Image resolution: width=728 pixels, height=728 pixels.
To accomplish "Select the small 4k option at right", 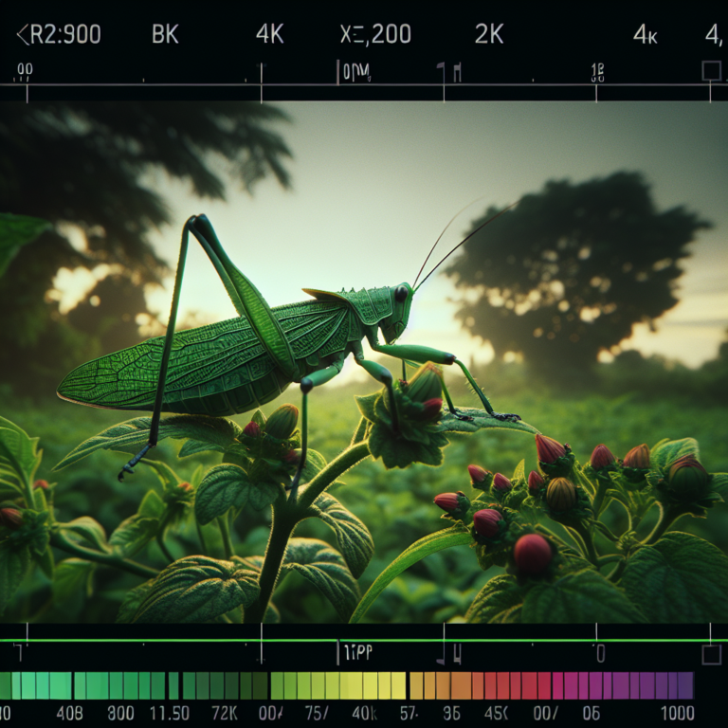I will 646,34.
